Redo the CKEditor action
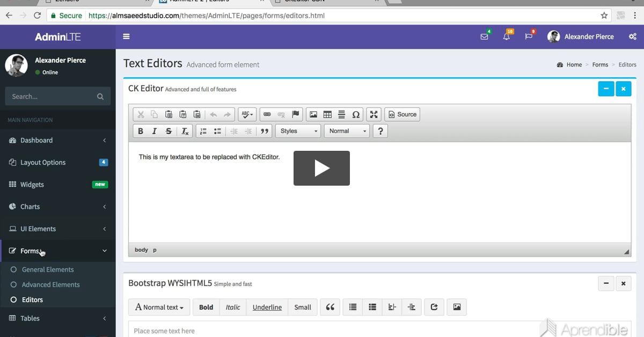This screenshot has height=337, width=644. click(x=227, y=114)
